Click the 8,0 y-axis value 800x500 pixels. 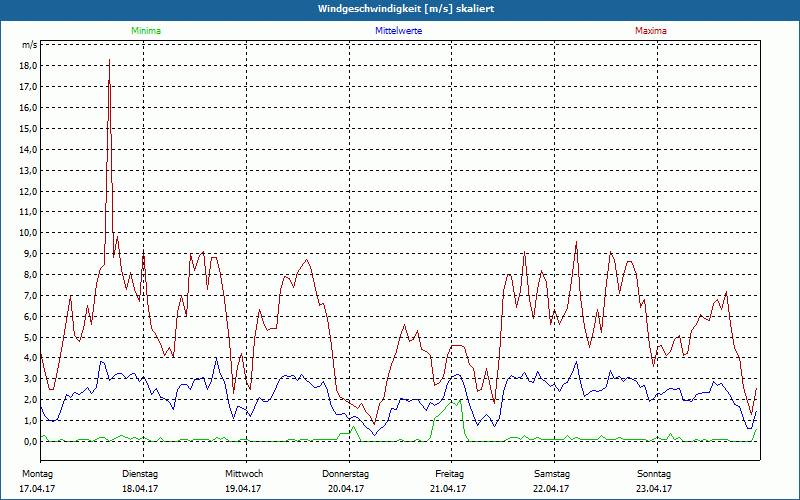(30, 274)
